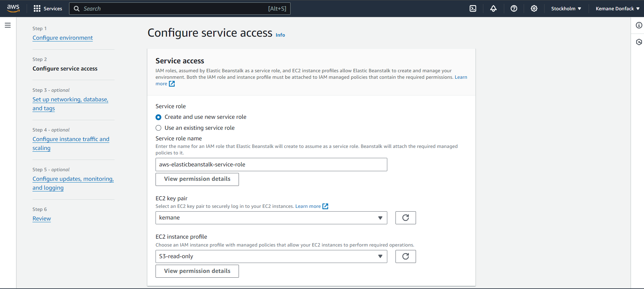This screenshot has height=289, width=644.
Task: Expand the hamburger side navigation menu
Action: (x=8, y=25)
